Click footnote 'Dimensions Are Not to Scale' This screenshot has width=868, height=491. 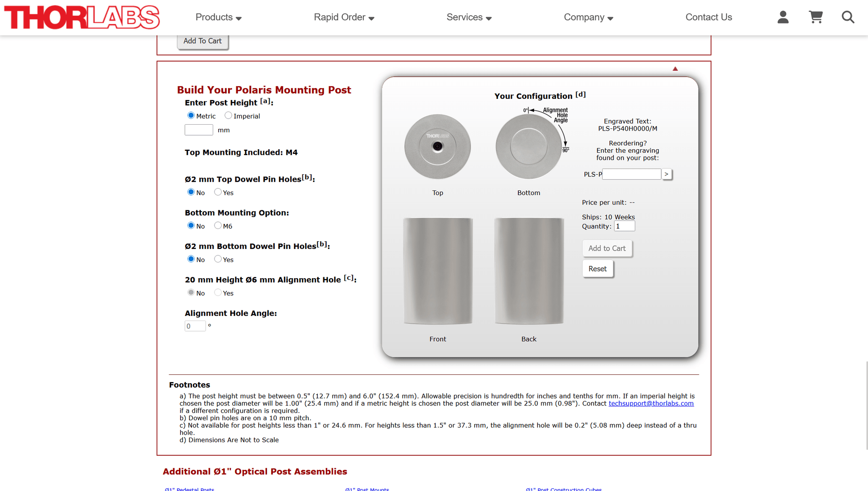234,440
